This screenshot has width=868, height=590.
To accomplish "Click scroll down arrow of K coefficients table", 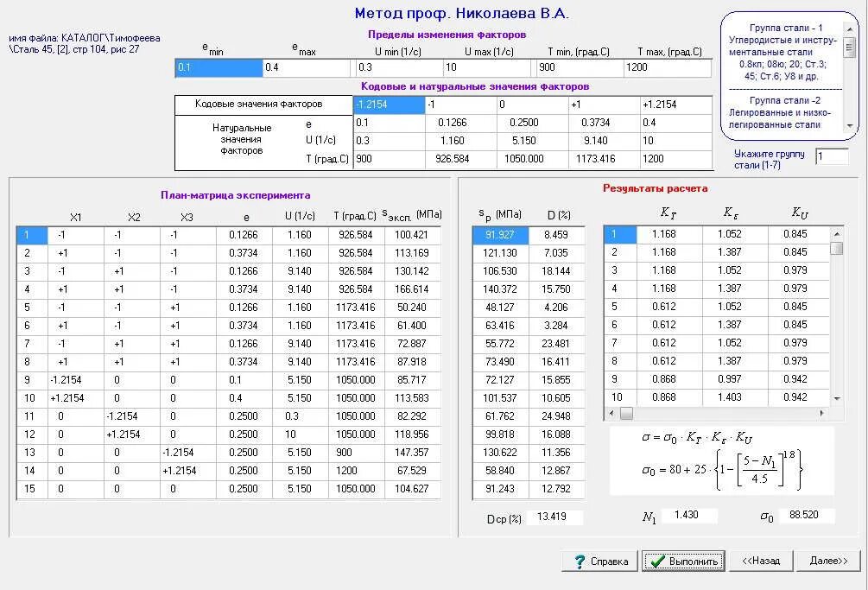I will (837, 398).
